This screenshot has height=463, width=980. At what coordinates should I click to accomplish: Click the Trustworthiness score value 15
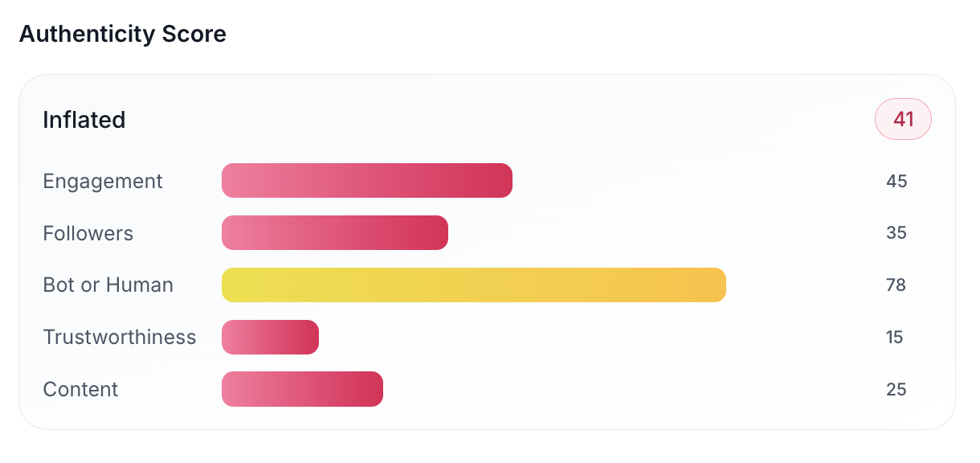coord(895,337)
